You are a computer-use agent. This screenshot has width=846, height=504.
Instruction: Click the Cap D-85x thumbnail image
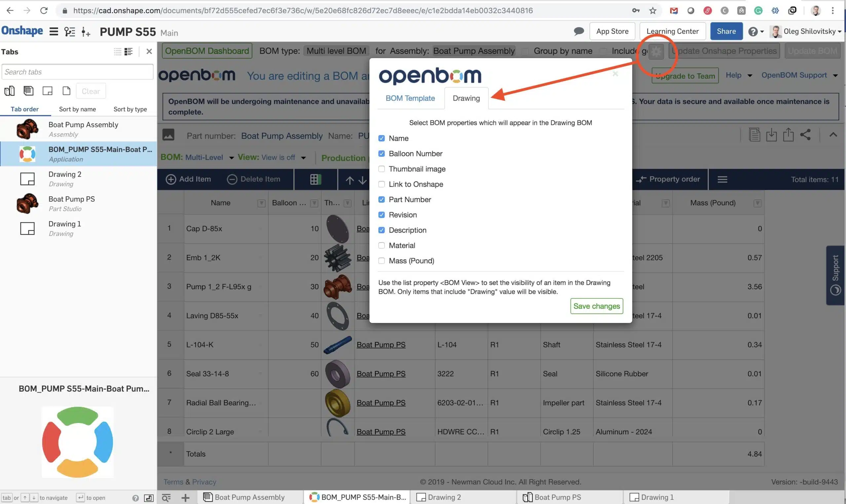click(337, 229)
